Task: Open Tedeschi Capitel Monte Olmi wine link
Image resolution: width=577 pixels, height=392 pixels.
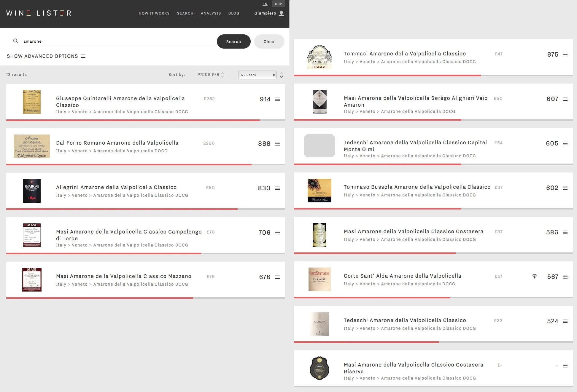Action: 415,146
